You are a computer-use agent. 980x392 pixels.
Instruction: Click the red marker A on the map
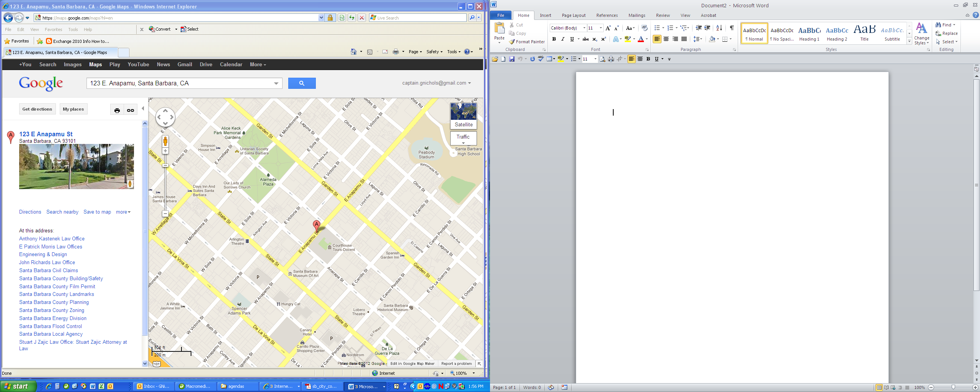(x=317, y=225)
